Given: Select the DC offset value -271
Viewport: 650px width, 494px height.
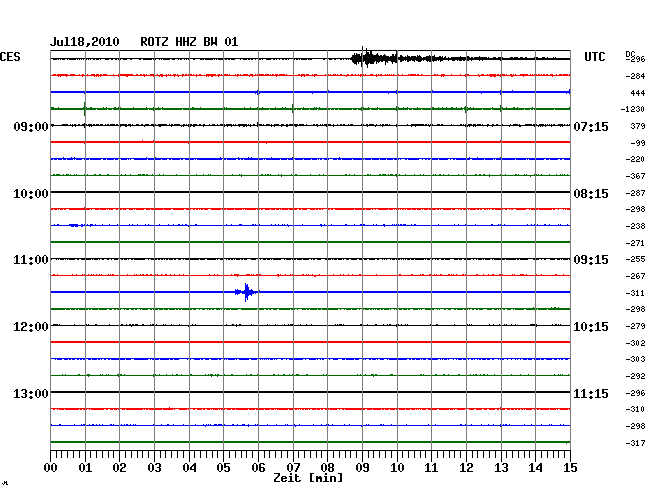Looking at the screenshot, I should (635, 243).
